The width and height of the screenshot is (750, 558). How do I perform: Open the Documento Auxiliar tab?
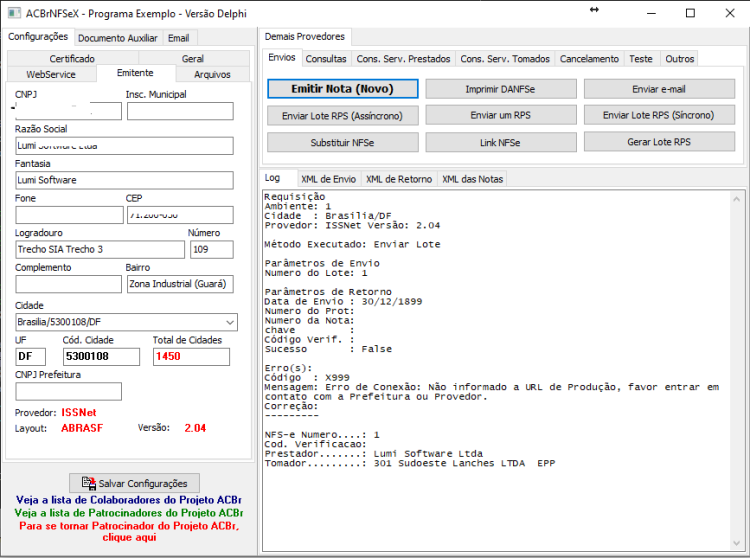click(118, 38)
